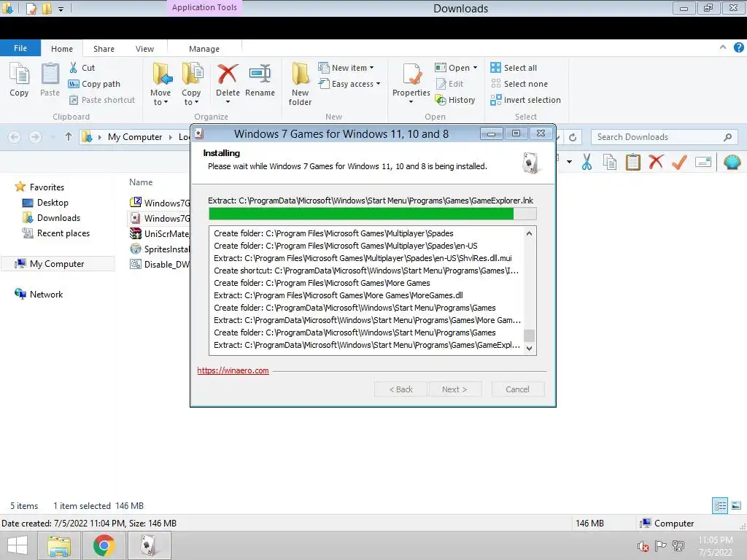Viewport: 747px width, 560px height.
Task: Click the Name column header
Action: pos(141,182)
